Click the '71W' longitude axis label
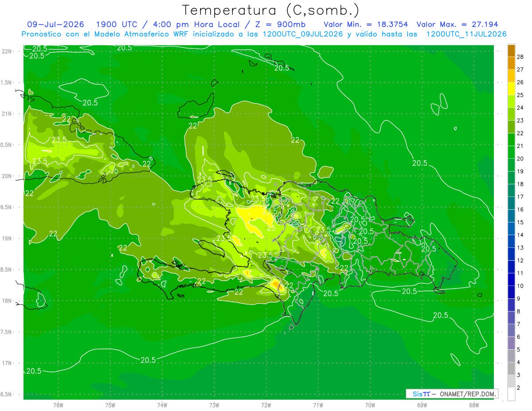This screenshot has width=532, height=411. click(x=318, y=405)
